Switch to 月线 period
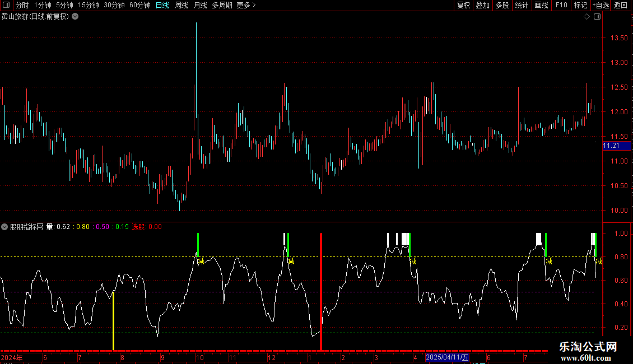Screen dimensions: 633x364 [x=200, y=5]
